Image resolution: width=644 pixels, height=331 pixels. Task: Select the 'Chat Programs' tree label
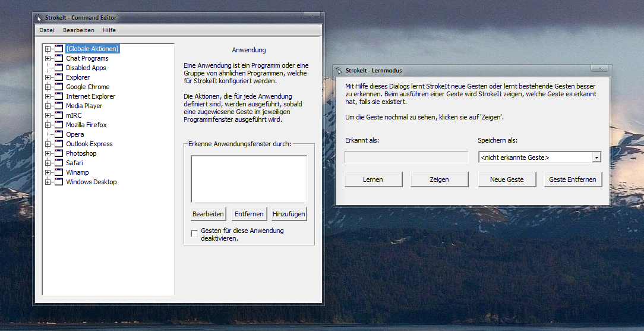point(87,58)
